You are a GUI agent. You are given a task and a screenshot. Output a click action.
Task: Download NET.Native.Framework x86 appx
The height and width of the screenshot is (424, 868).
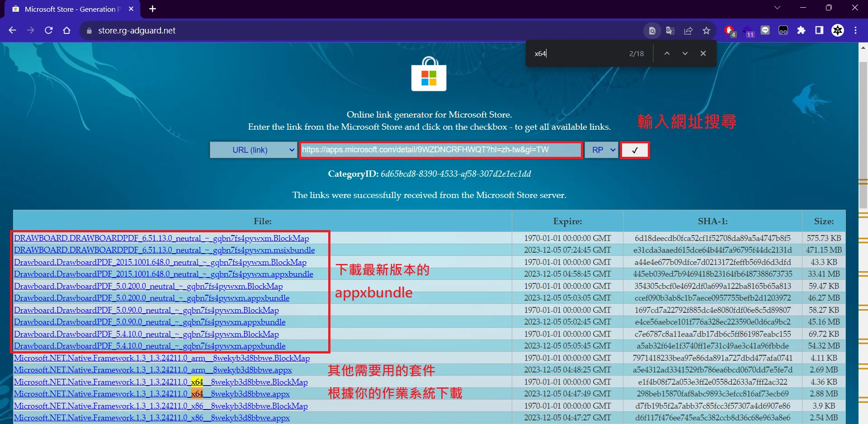pyautogui.click(x=152, y=418)
